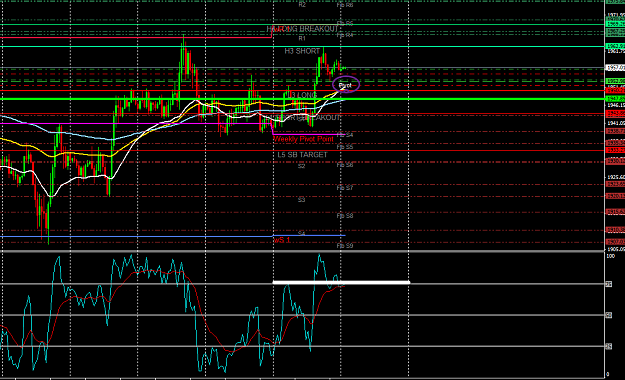Image resolution: width=625 pixels, height=380 pixels.
Task: Select the H3 SHORT label
Action: click(x=302, y=51)
